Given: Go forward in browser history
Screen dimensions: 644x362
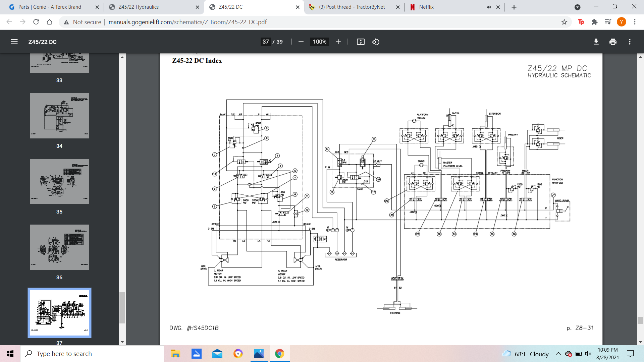Looking at the screenshot, I should coord(23,22).
